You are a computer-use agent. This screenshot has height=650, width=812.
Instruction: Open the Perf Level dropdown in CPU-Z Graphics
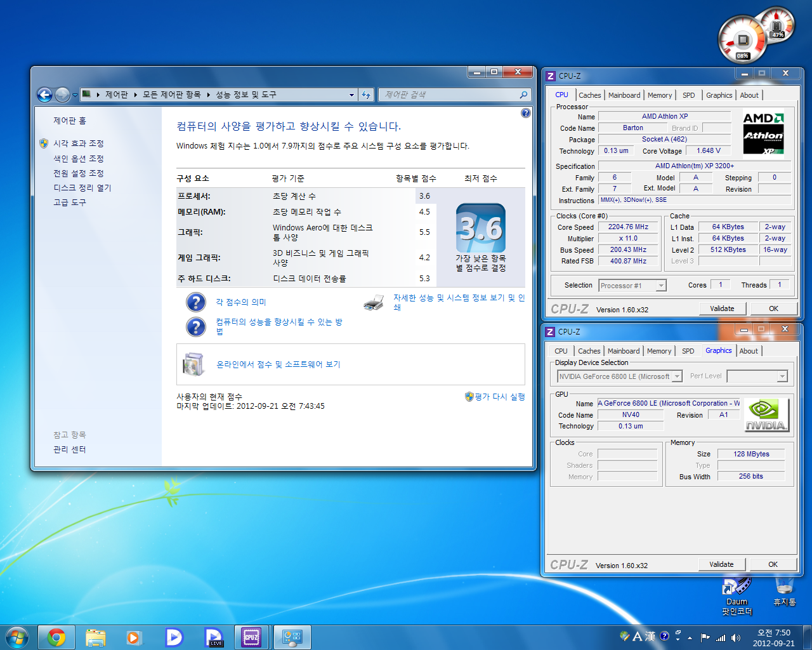(x=782, y=376)
